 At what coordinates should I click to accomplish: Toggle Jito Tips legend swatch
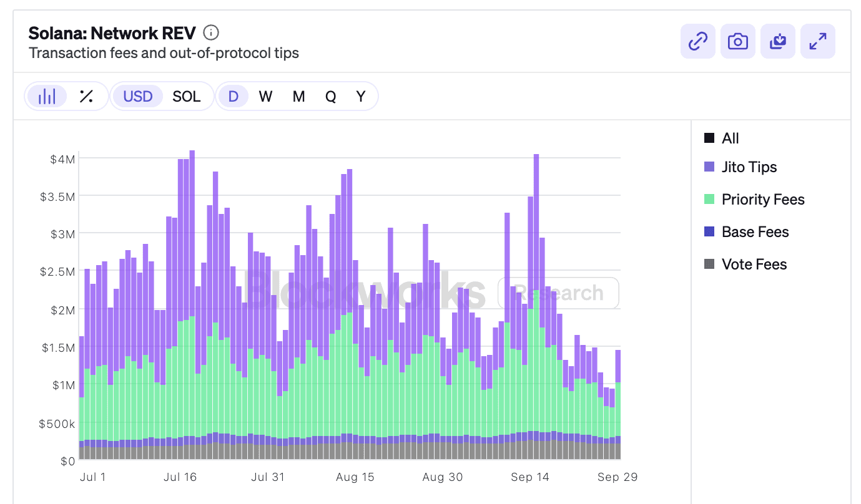709,167
